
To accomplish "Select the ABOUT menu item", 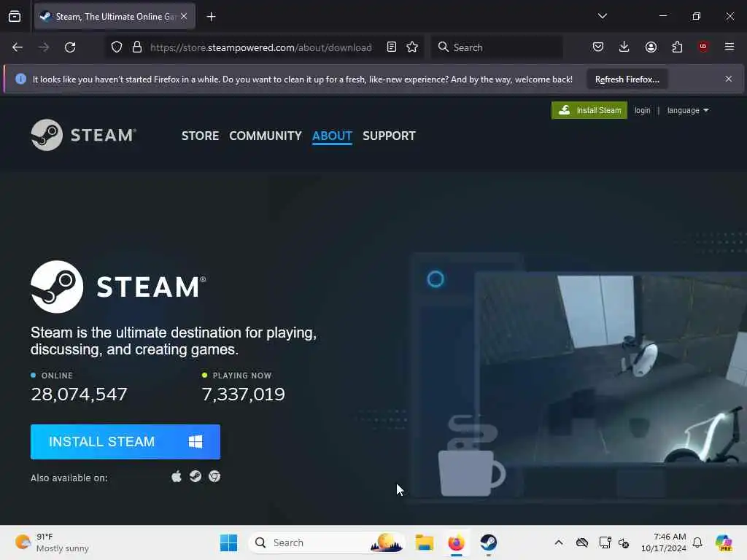I will coord(332,136).
